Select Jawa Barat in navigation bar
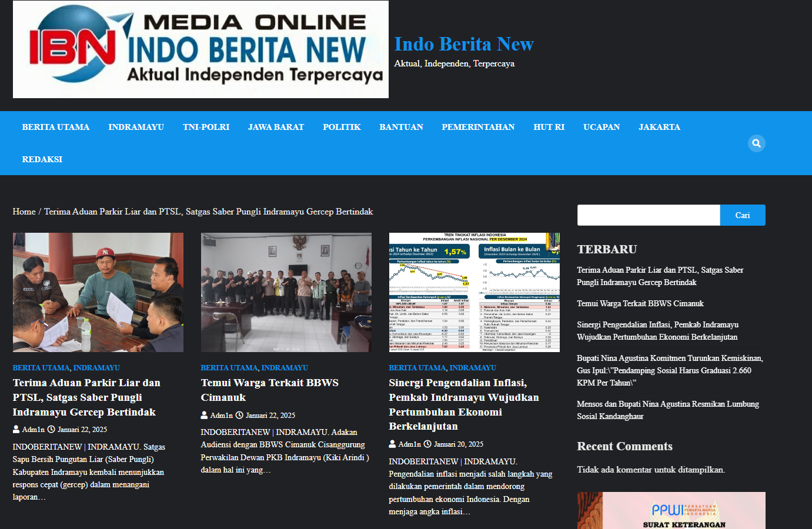The image size is (812, 529). coord(276,127)
